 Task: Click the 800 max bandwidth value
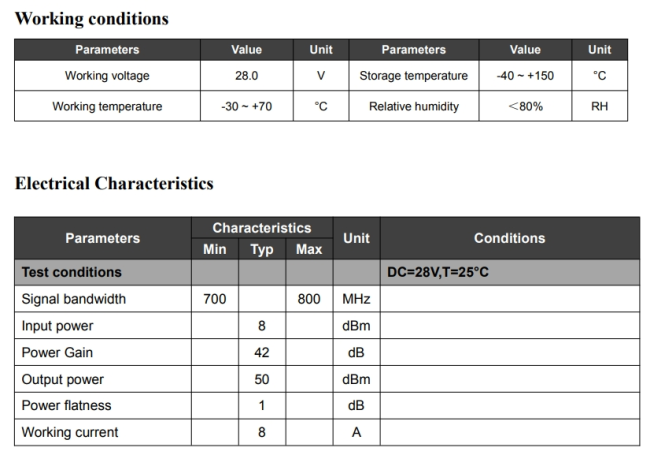pos(309,299)
